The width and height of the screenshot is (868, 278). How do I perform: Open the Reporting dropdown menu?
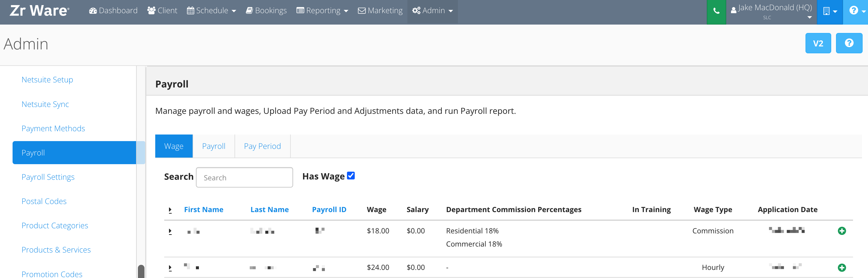[x=322, y=11]
